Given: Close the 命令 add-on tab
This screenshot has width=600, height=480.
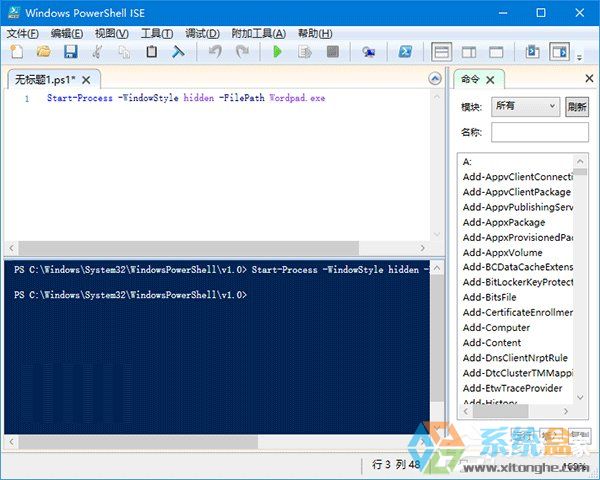Looking at the screenshot, I should (x=490, y=80).
